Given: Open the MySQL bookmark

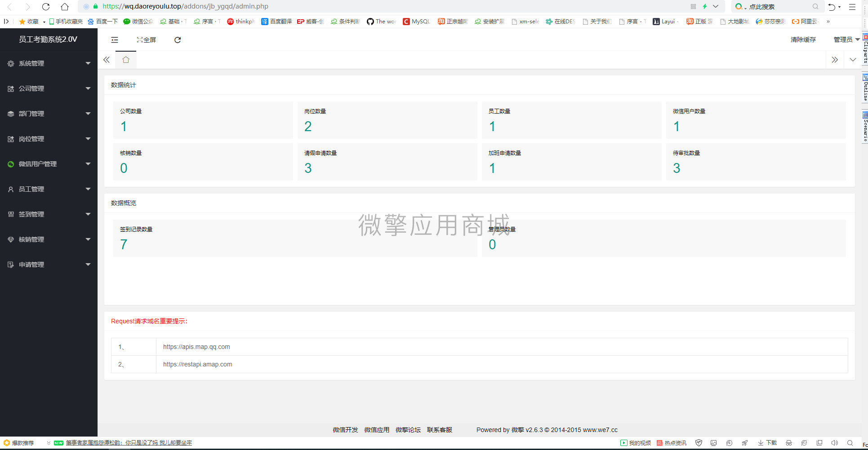Looking at the screenshot, I should click(x=416, y=22).
